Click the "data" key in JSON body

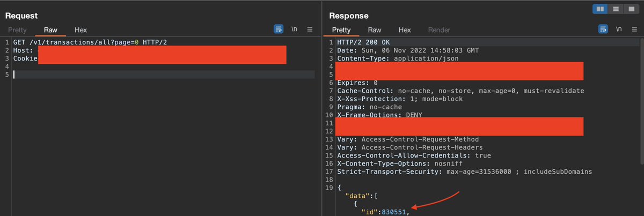pos(358,196)
